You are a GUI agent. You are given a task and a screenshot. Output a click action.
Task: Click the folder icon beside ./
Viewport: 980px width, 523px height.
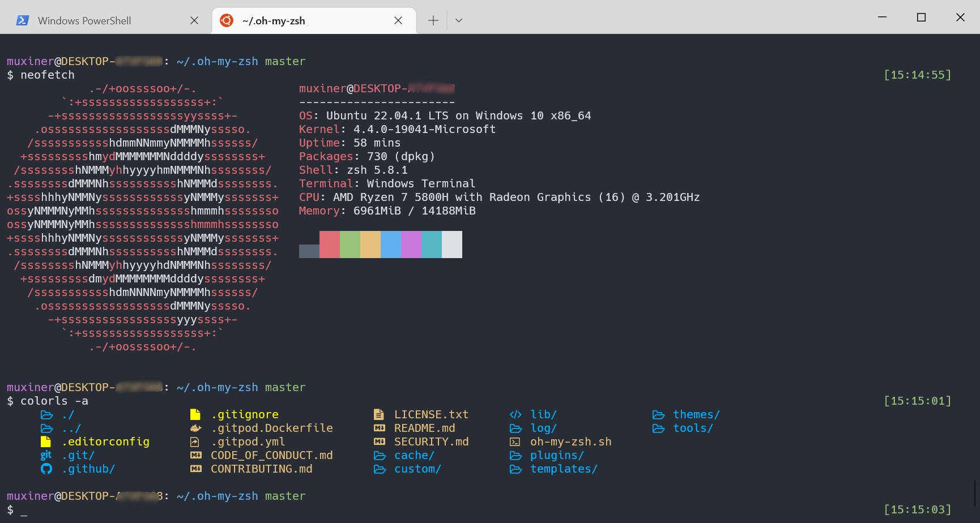pos(46,415)
